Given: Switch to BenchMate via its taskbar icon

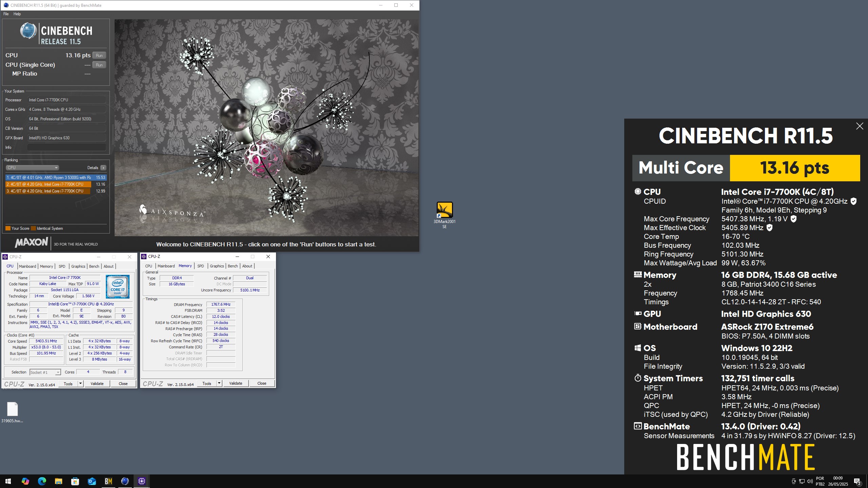Looking at the screenshot, I should (108, 481).
